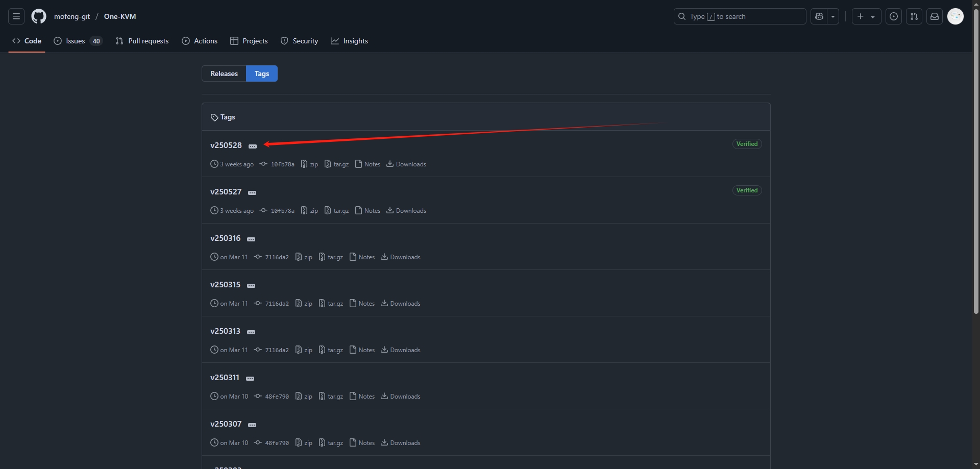Open the Verified badge on v250528
980x469 pixels.
[747, 144]
